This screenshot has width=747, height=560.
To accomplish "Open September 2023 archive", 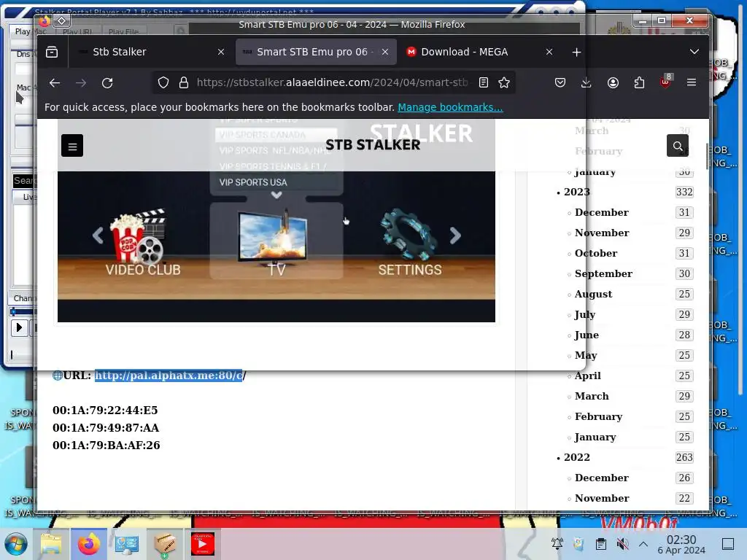I will coord(603,274).
